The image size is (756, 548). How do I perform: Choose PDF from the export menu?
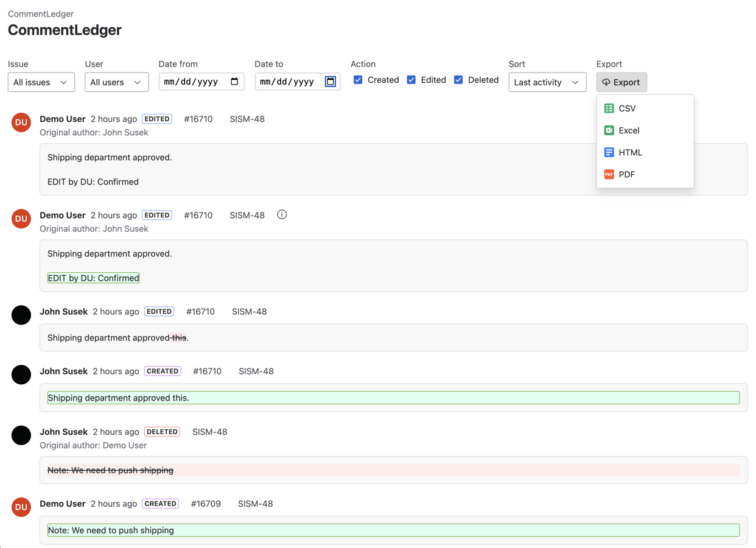tap(627, 174)
